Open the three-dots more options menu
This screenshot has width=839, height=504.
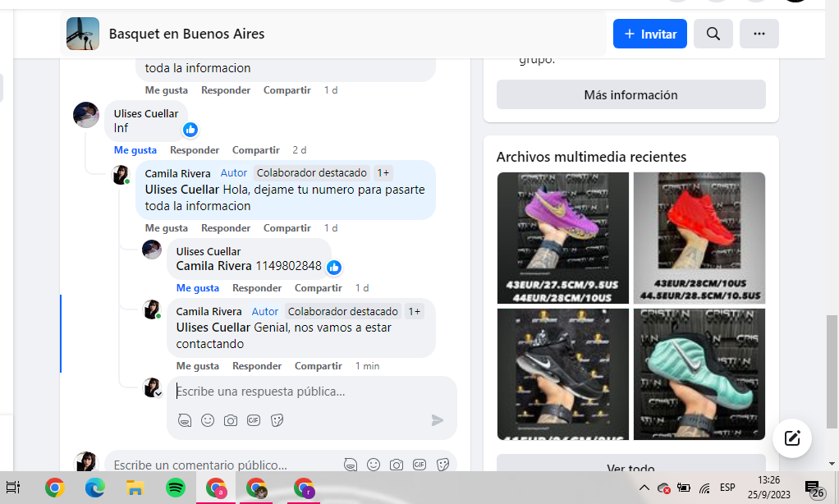coord(759,34)
